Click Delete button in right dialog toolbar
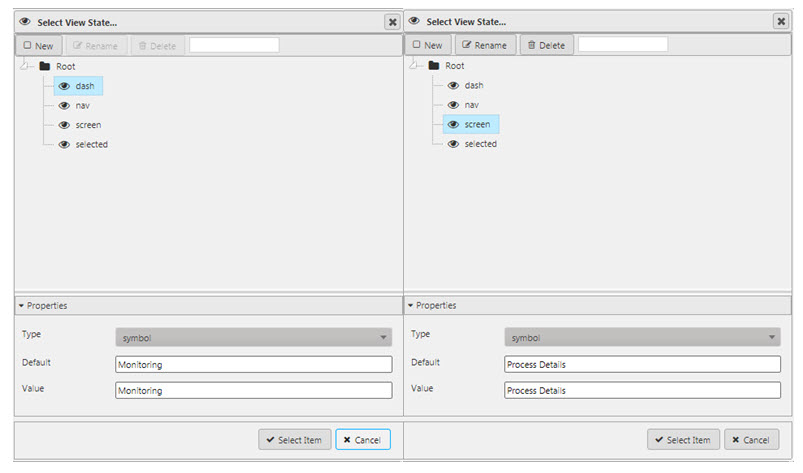The image size is (803, 473). point(546,46)
